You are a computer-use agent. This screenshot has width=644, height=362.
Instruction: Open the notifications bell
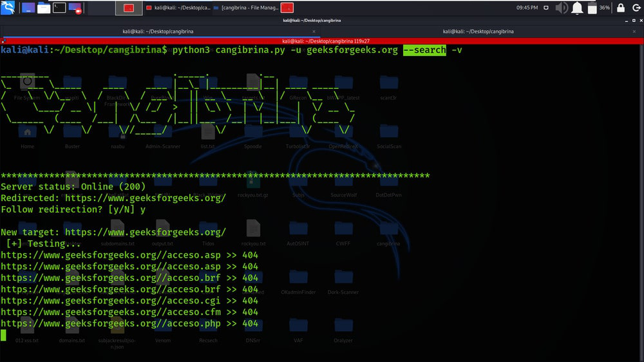[577, 8]
